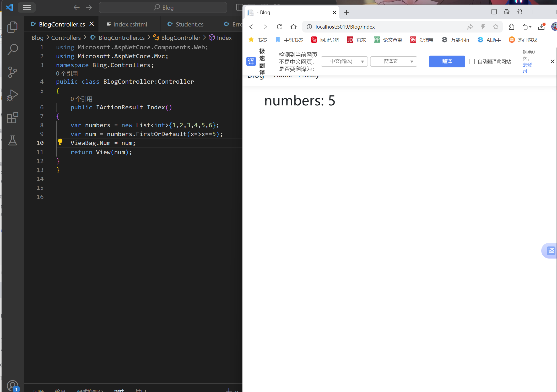Open Source Control view
Viewport: 557px width, 392px height.
[x=12, y=72]
